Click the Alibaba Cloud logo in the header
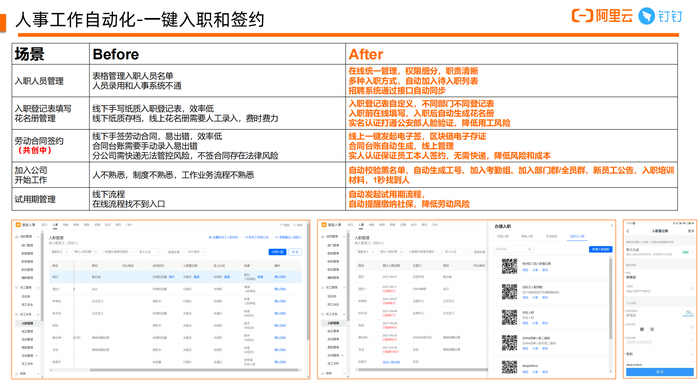 [x=602, y=16]
